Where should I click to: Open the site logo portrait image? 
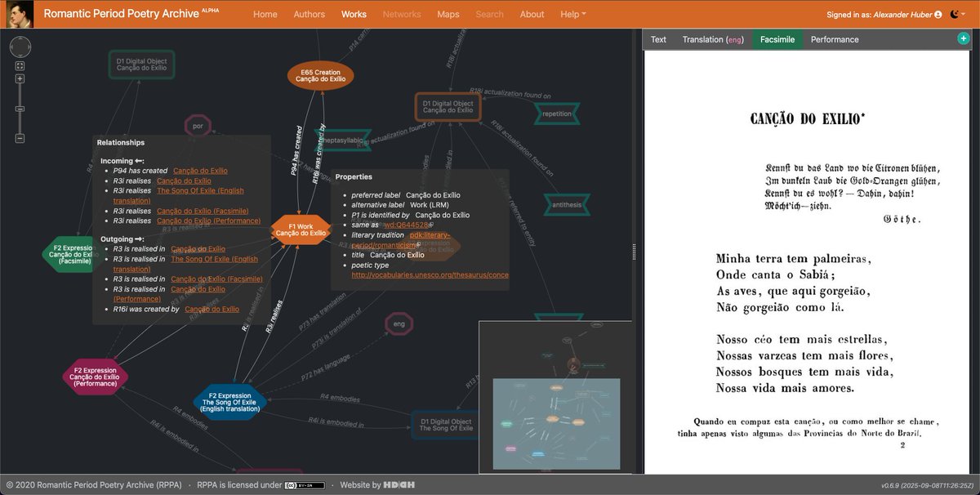coord(18,14)
